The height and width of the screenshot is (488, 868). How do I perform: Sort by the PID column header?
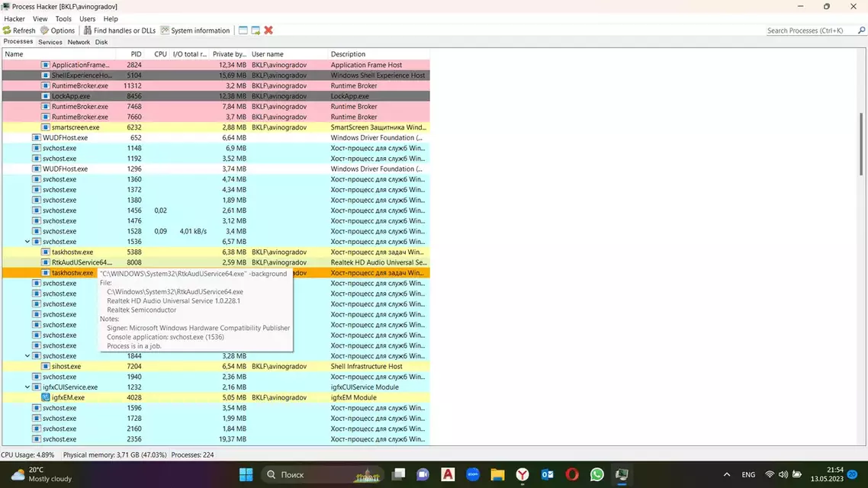click(130, 54)
